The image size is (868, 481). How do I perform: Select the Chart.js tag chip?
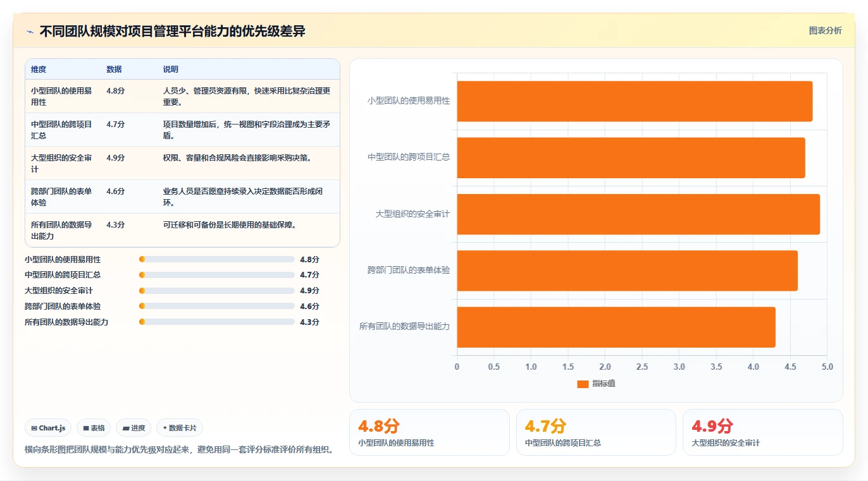(49, 428)
